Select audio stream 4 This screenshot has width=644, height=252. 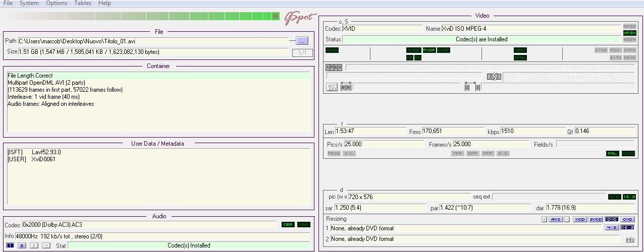click(46, 245)
